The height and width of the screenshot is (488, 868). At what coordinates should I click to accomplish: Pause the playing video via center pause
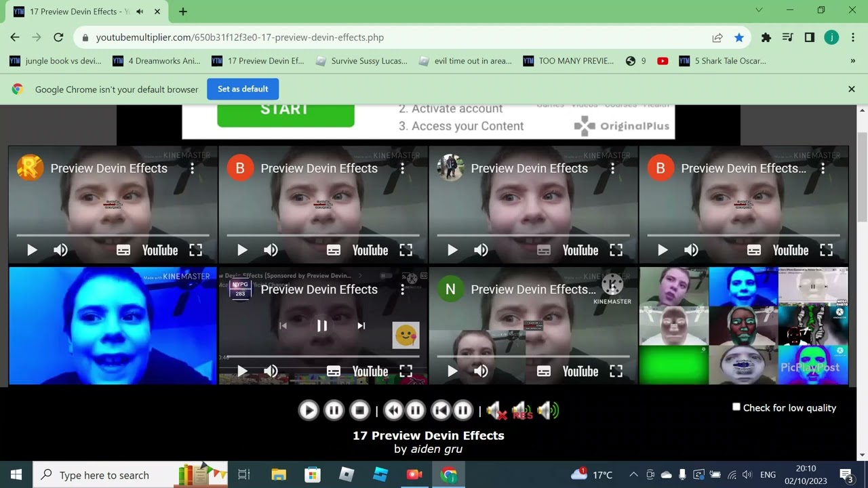322,326
